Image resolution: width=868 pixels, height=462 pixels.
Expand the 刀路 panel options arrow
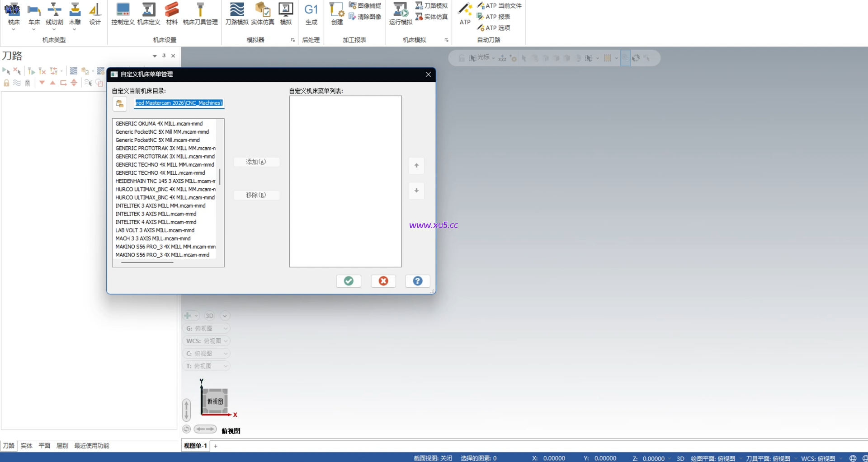pos(155,56)
